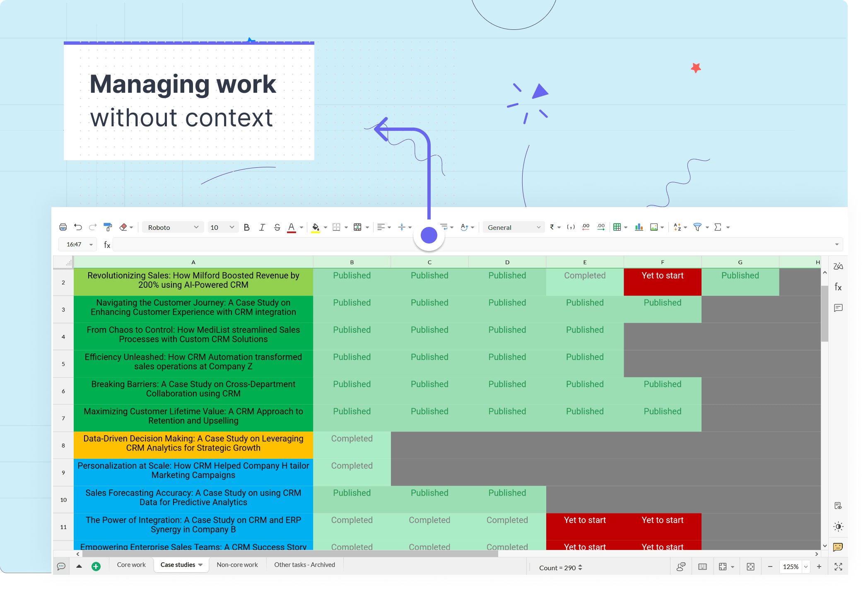Screen dimensions: 868x593
Task: Expand the 125% zoom level dropdown
Action: (806, 567)
